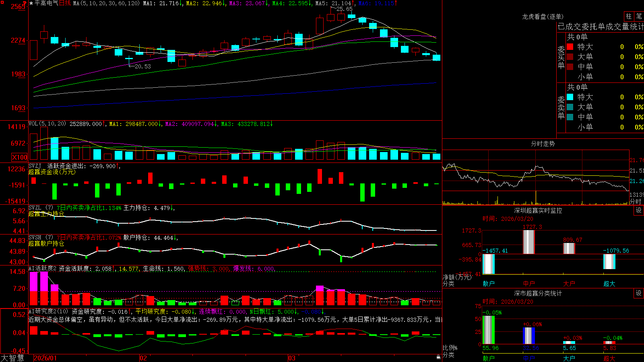Switch to 柱 bar view tab
Screen dimensions: 644x362
pyautogui.click(x=629, y=16)
